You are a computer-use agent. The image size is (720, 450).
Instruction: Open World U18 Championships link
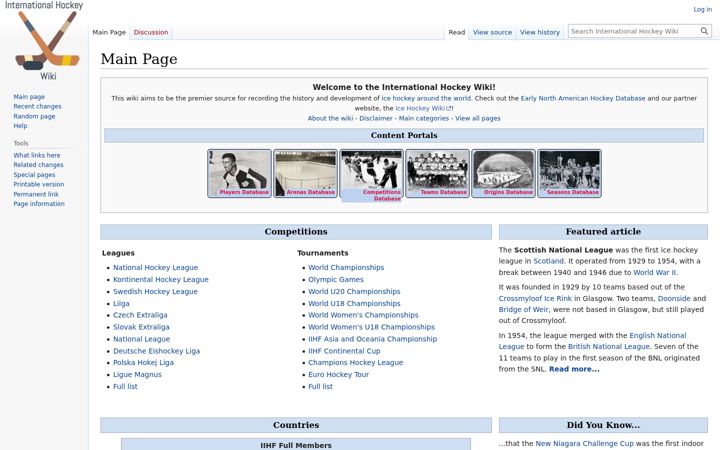[354, 303]
